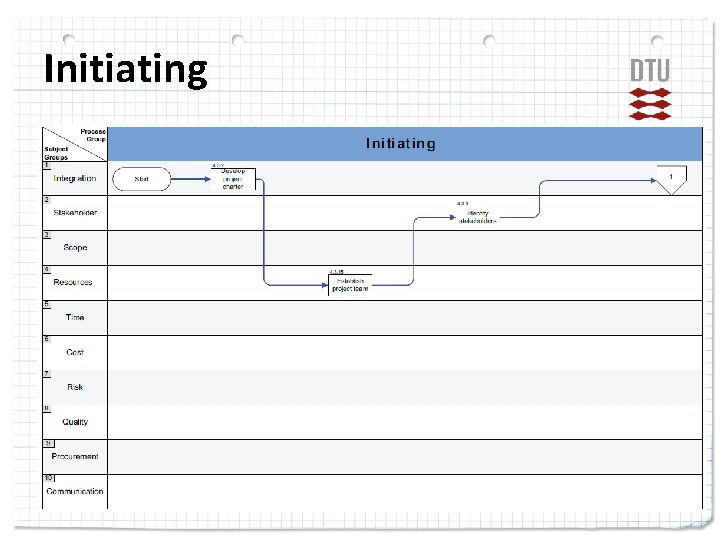Click the Identify stakeholders process
Screen dimensions: 720x540
click(x=478, y=217)
